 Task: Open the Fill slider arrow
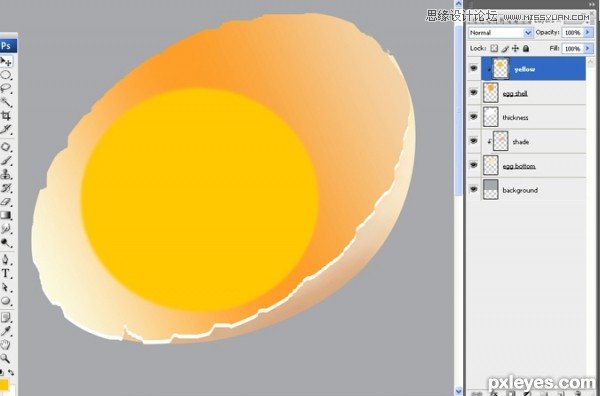click(588, 49)
